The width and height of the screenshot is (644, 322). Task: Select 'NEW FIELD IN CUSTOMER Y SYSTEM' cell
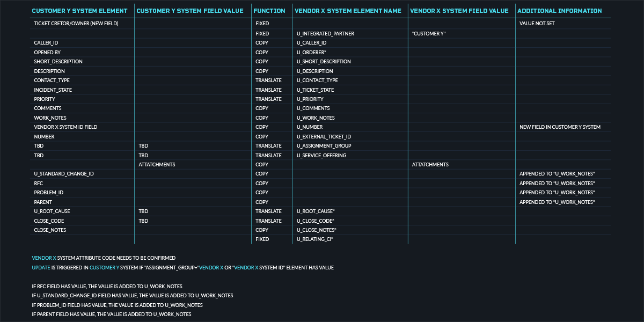pos(560,127)
